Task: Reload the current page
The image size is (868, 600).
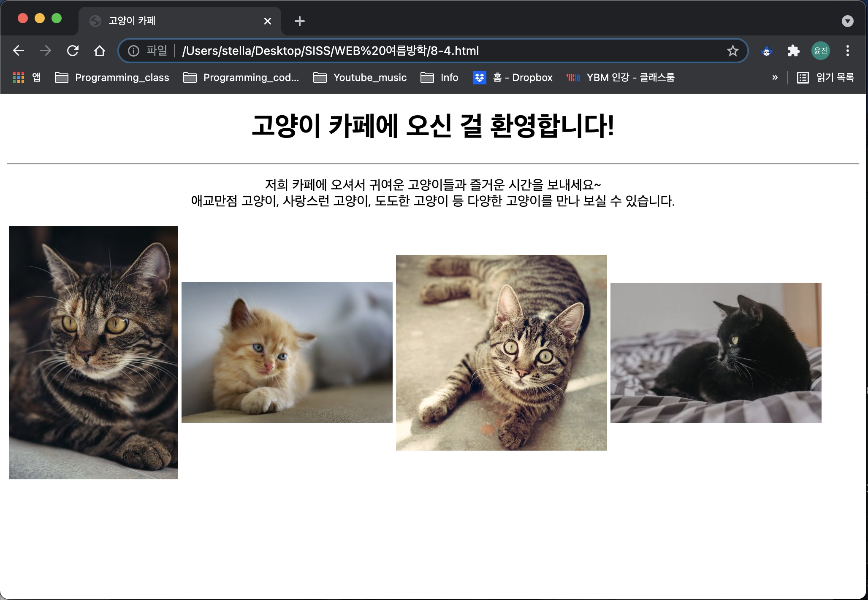Action: (73, 51)
